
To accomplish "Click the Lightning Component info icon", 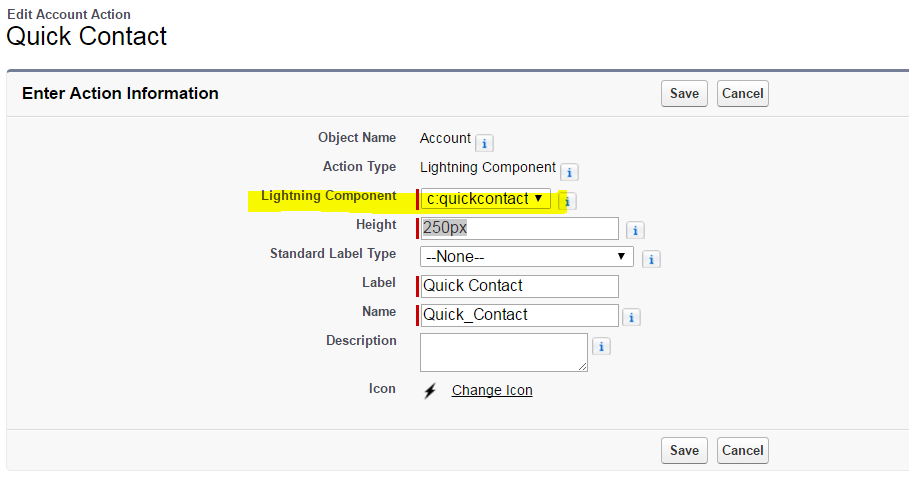I will pyautogui.click(x=567, y=201).
